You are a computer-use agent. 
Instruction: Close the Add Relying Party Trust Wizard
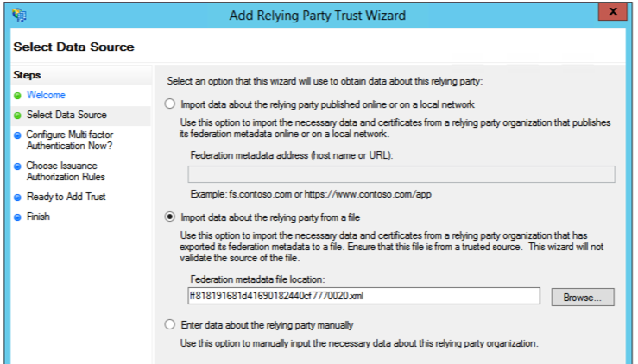point(612,13)
